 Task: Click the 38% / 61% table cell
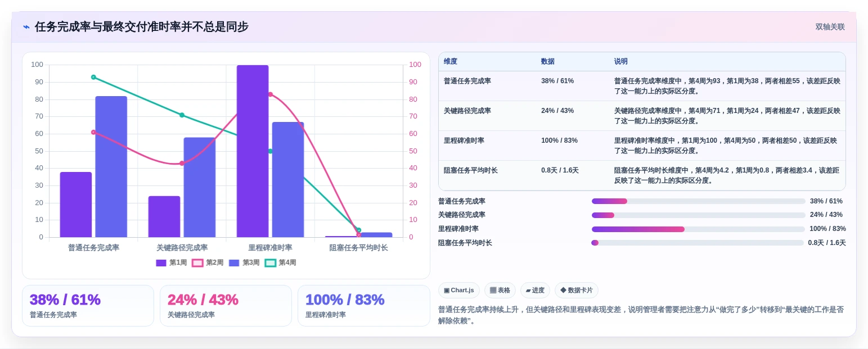(557, 81)
